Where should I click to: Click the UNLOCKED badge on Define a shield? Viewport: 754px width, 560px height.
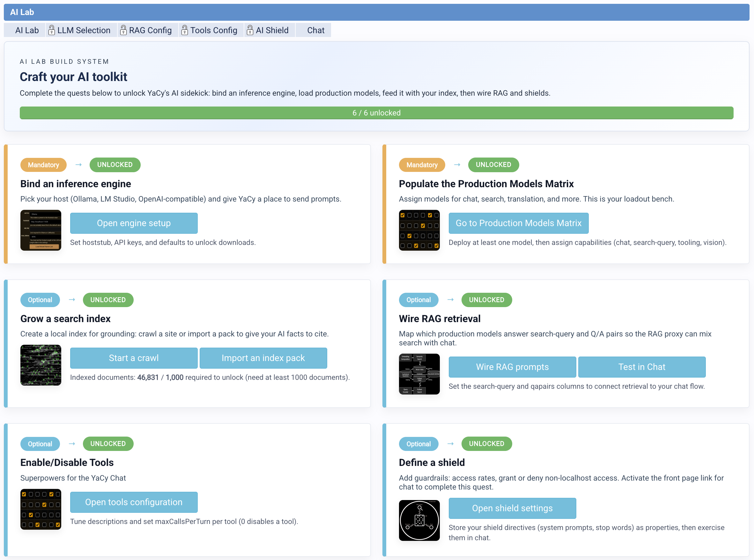[486, 444]
